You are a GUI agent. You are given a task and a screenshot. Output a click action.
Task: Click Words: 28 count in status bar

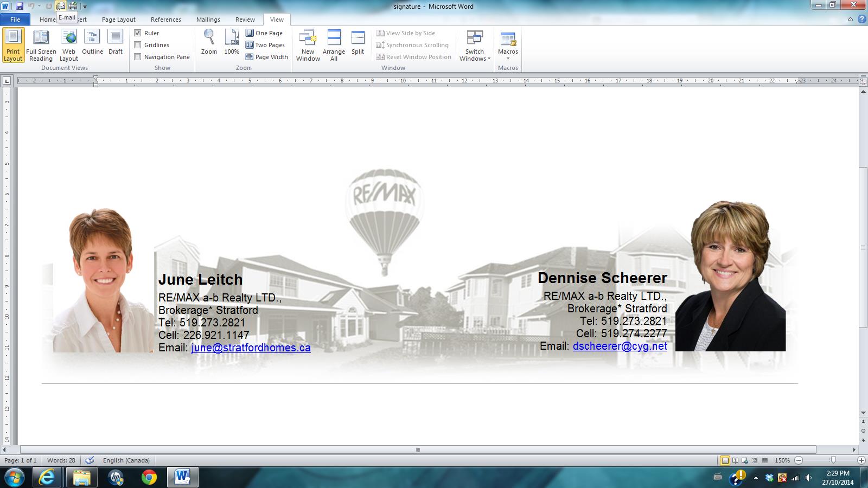(x=61, y=460)
